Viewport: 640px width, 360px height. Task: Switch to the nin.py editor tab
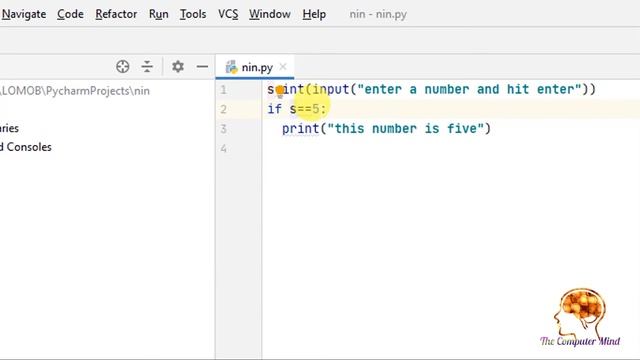click(x=256, y=67)
